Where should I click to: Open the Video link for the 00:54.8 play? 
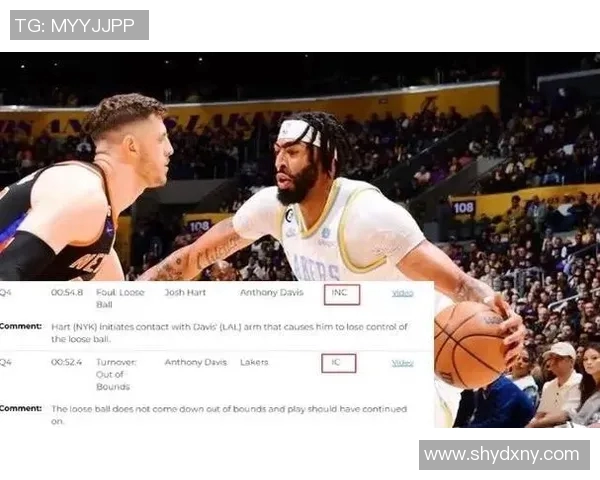pyautogui.click(x=403, y=293)
